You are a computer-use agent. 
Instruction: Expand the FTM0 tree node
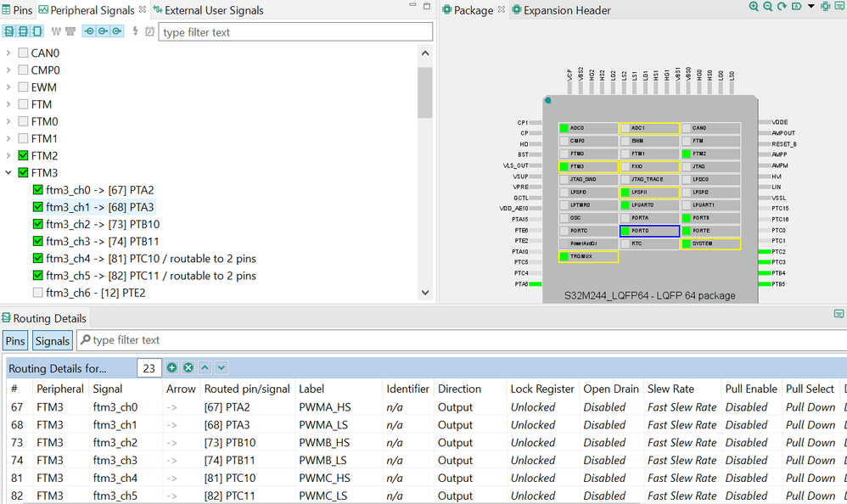point(8,121)
